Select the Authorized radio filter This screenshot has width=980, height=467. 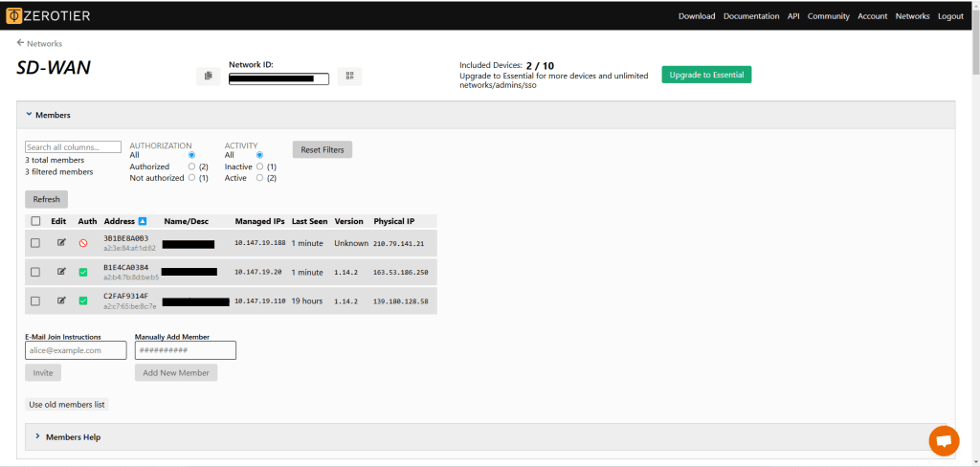coord(191,167)
